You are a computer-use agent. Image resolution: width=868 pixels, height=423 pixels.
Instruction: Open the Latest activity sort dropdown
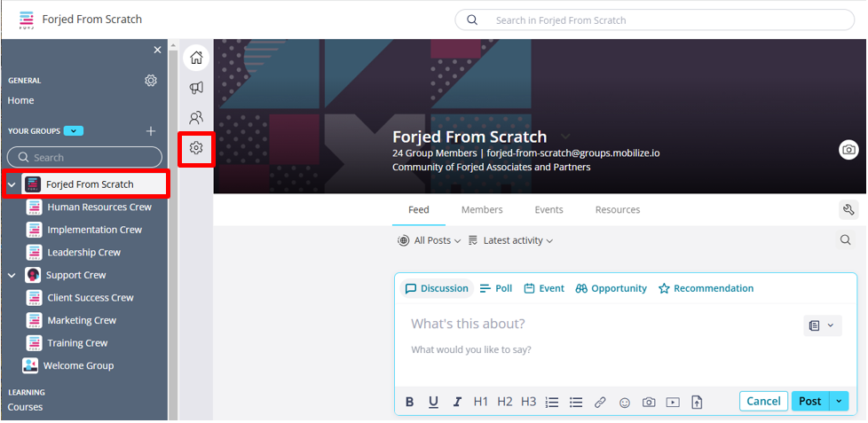coord(510,240)
